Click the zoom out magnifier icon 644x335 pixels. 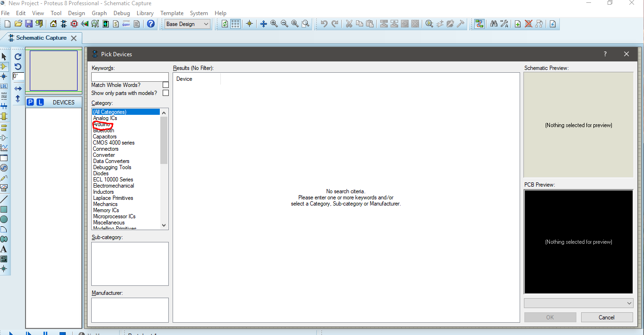284,24
